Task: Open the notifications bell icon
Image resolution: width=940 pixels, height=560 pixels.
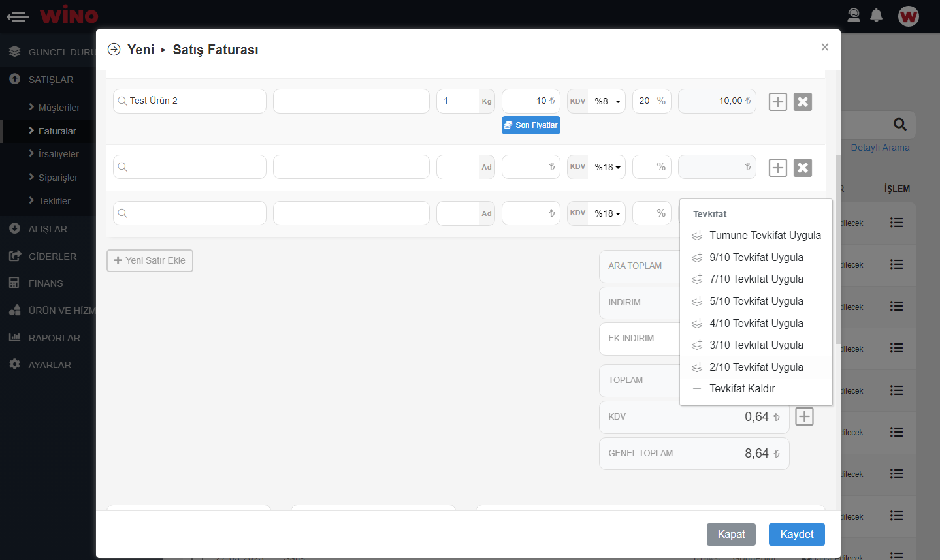Action: point(876,15)
